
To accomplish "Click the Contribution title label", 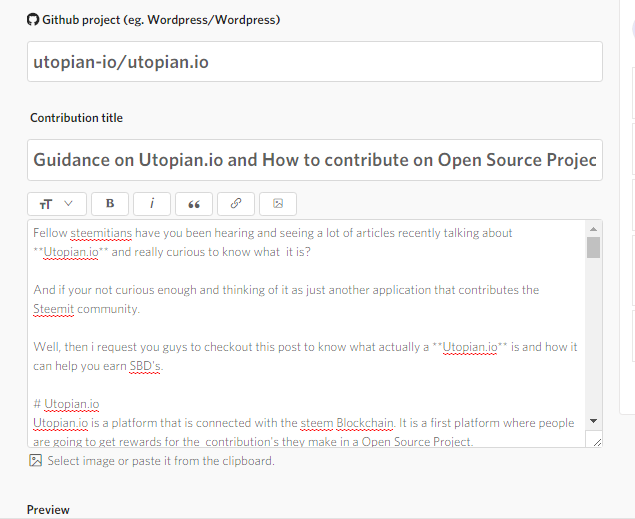I will 77,118.
